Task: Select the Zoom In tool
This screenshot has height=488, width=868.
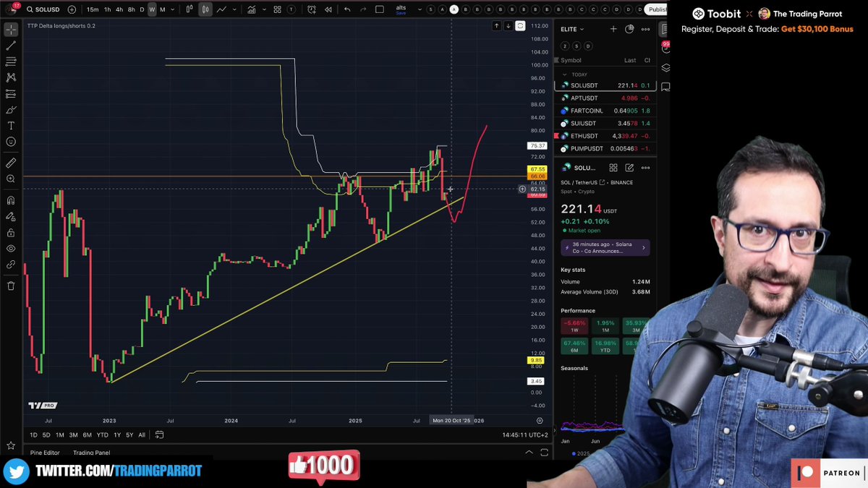Action: [x=11, y=179]
